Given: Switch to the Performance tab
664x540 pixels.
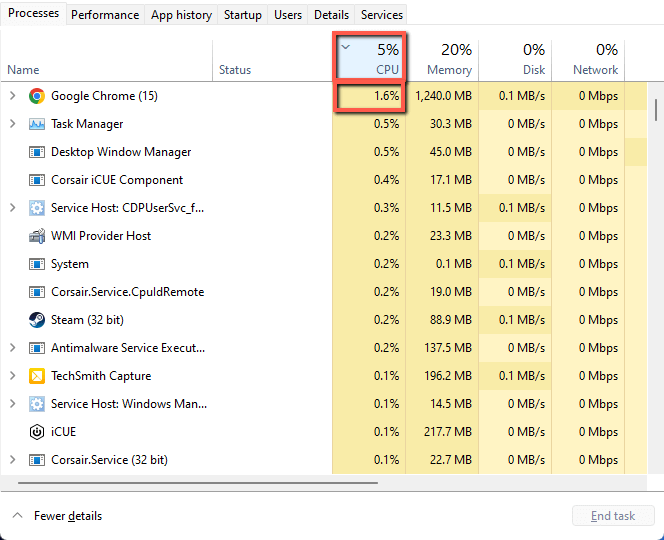Looking at the screenshot, I should 105,15.
